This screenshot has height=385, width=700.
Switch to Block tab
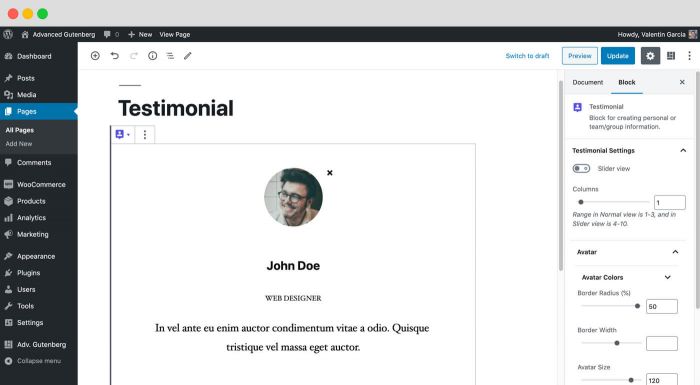(627, 82)
